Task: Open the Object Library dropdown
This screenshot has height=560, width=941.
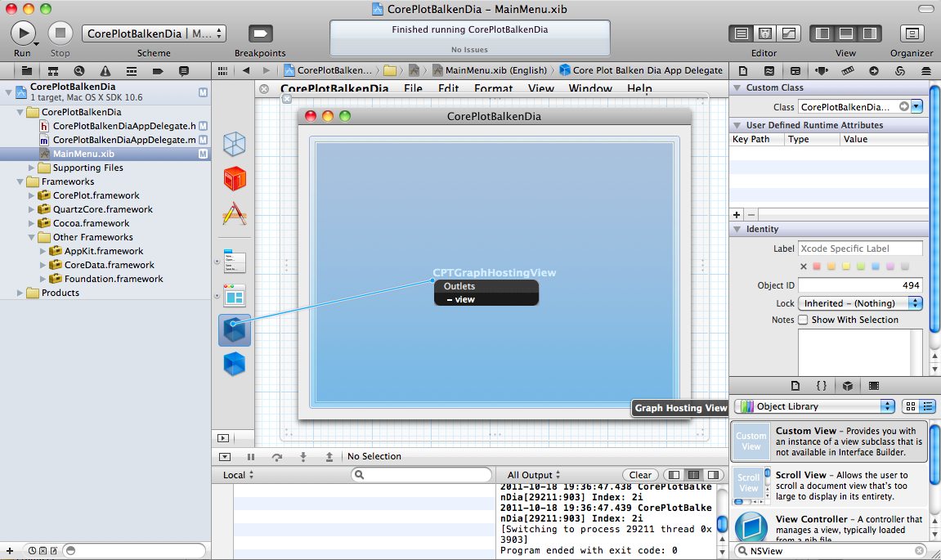Action: pos(814,406)
